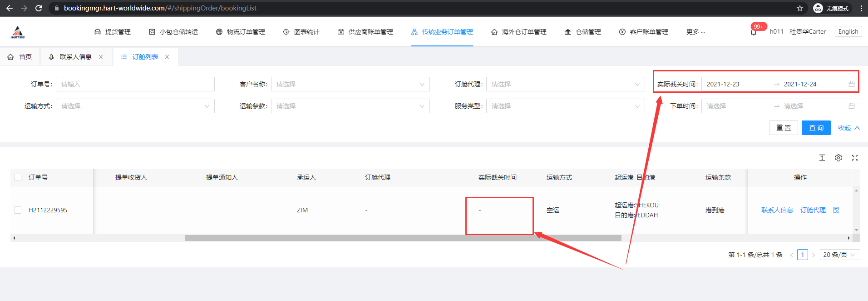Viewport: 868px width, 301px height.
Task: Open the 海外仓订单管理 menu
Action: 519,32
